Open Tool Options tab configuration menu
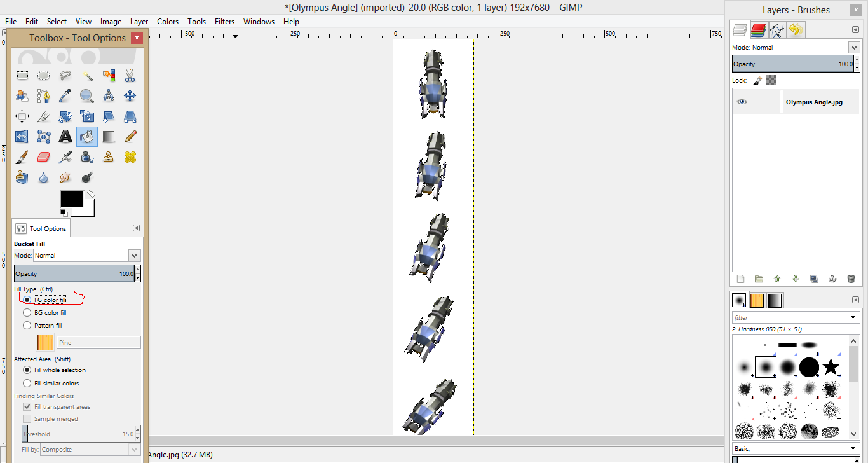This screenshot has width=868, height=463. [x=136, y=228]
